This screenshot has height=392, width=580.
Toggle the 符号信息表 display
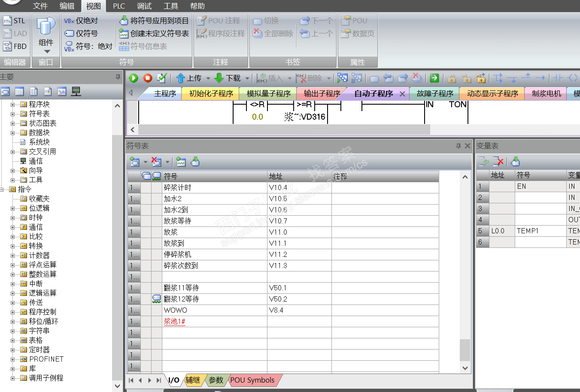pos(143,46)
